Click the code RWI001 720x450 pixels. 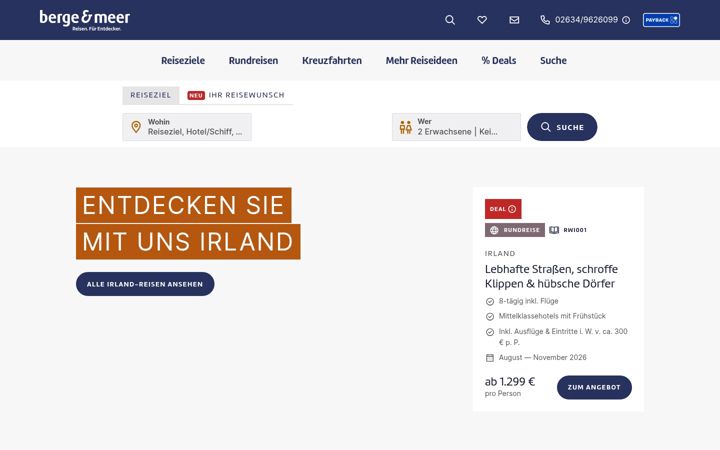[x=575, y=230]
